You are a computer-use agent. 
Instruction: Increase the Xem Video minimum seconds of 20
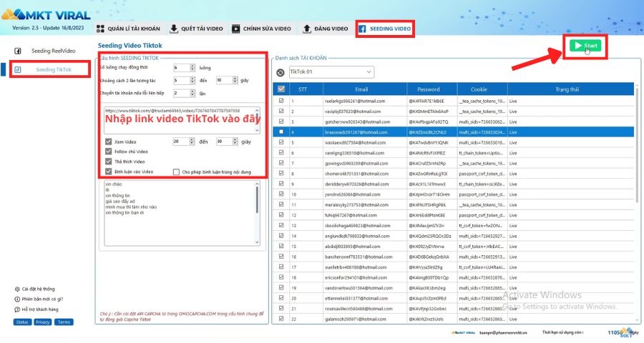(x=192, y=139)
